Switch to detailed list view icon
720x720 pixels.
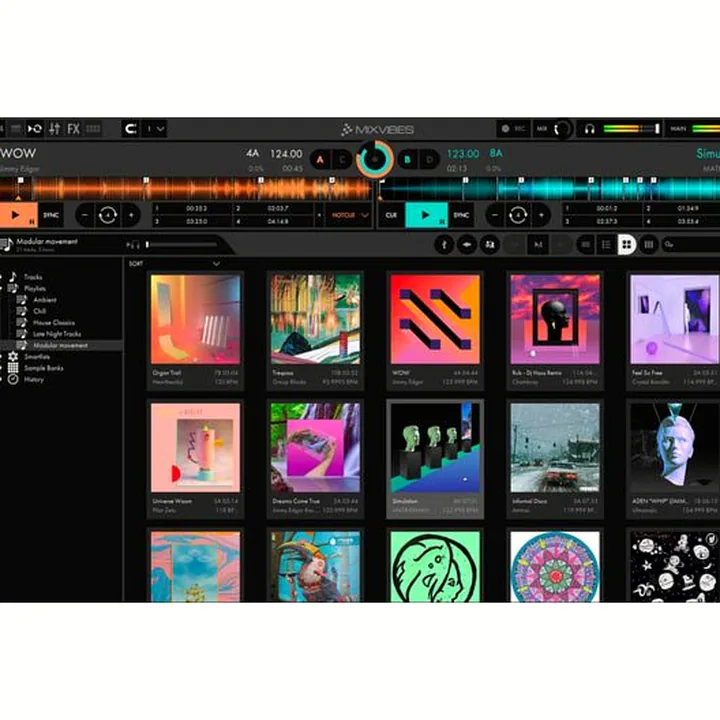[x=606, y=245]
